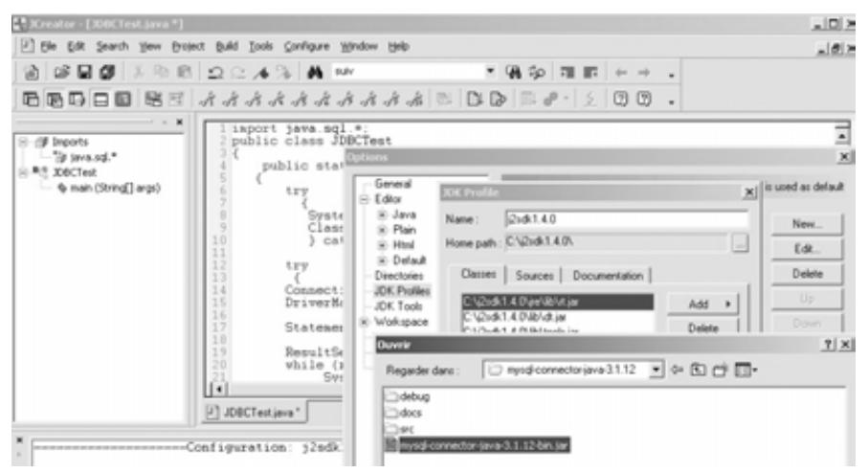Expand the Html node under Editor
868x473 pixels.
[x=382, y=245]
